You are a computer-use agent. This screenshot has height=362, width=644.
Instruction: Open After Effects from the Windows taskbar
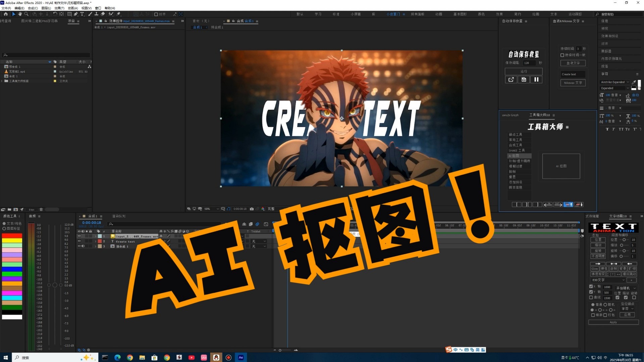coord(241,358)
